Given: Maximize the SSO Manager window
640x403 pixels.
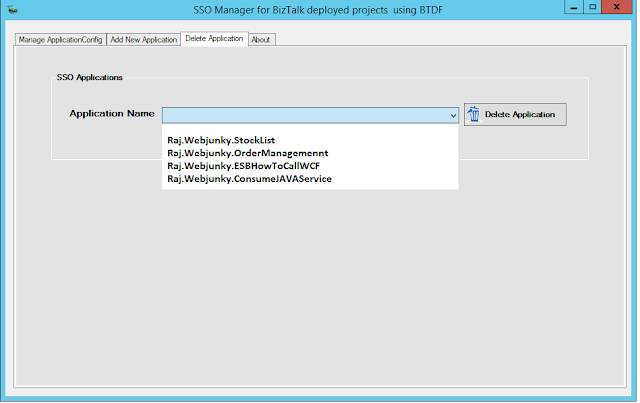Looking at the screenshot, I should pyautogui.click(x=593, y=7).
